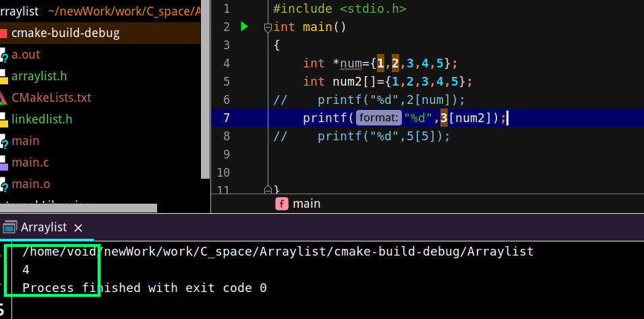Click the *num variable on line 4
Screen dimensions: 644x319
pos(347,63)
